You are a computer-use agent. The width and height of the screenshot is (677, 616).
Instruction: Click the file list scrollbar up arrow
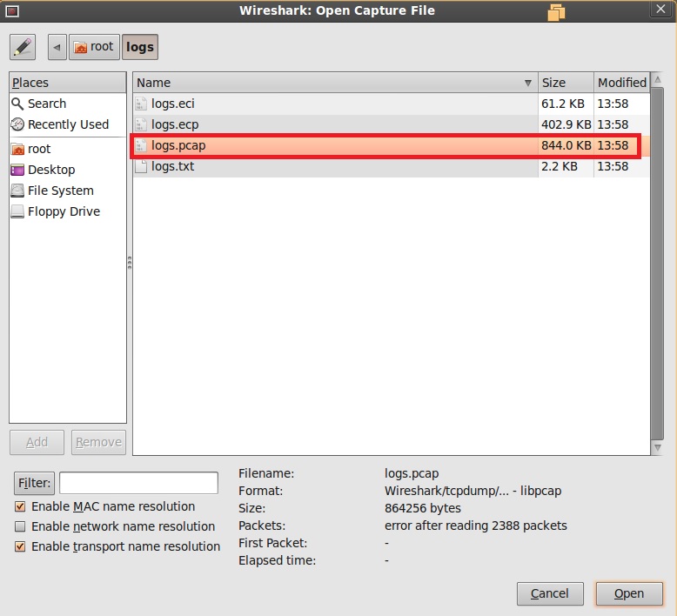pos(658,79)
